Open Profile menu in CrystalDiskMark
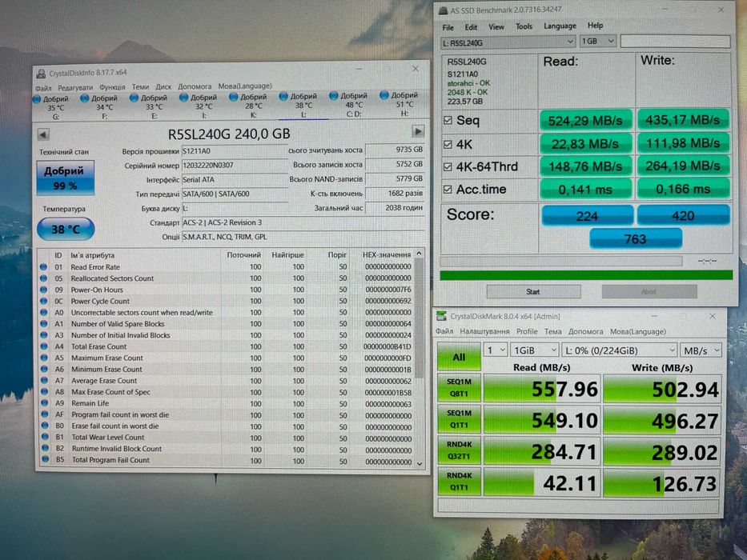 [527, 331]
